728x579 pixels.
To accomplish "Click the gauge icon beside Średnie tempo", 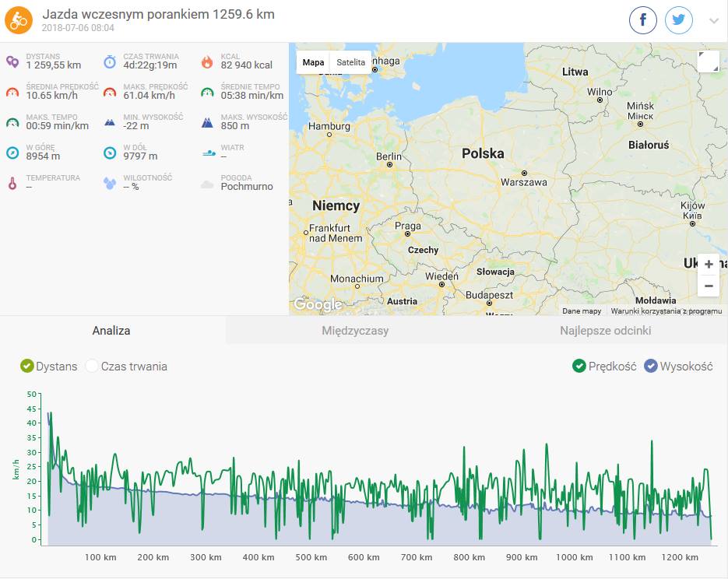I will [x=207, y=93].
